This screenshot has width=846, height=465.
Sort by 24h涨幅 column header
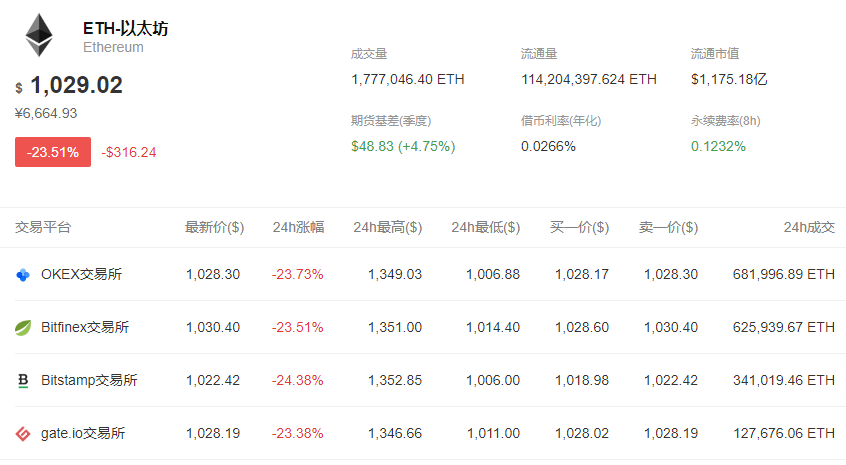click(x=298, y=227)
